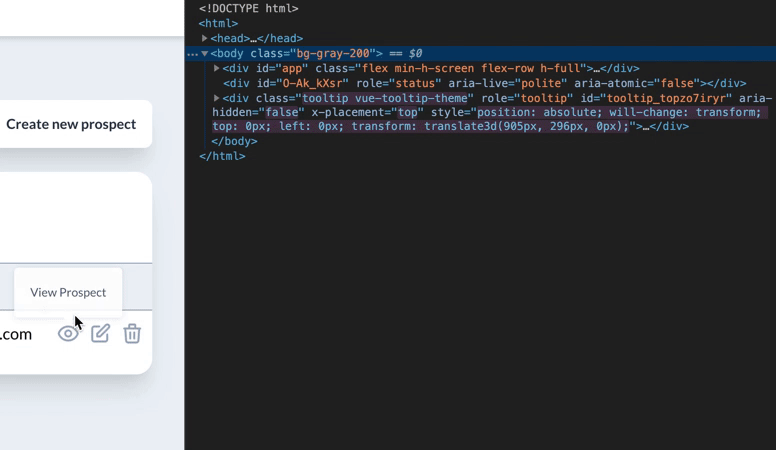This screenshot has height=450, width=776.
Task: Expand the head element in DOM tree
Action: (204, 38)
